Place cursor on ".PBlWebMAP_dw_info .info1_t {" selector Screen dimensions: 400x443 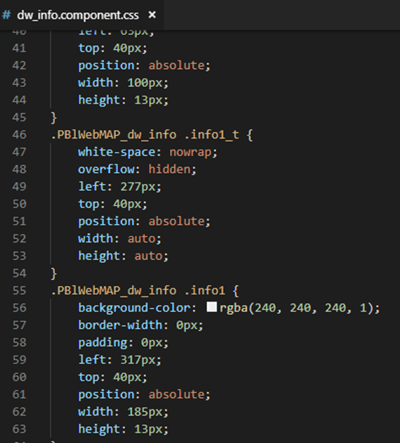[152, 135]
